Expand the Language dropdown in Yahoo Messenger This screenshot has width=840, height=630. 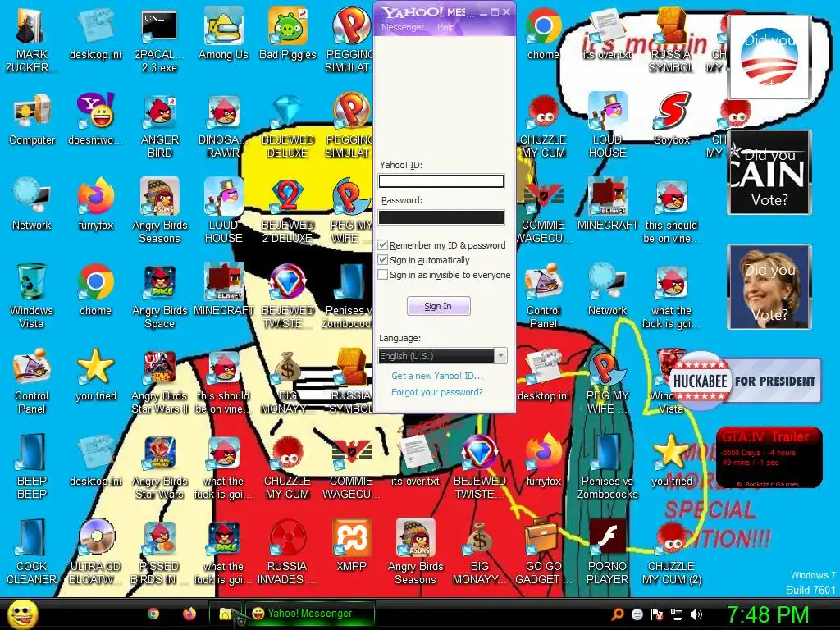500,356
